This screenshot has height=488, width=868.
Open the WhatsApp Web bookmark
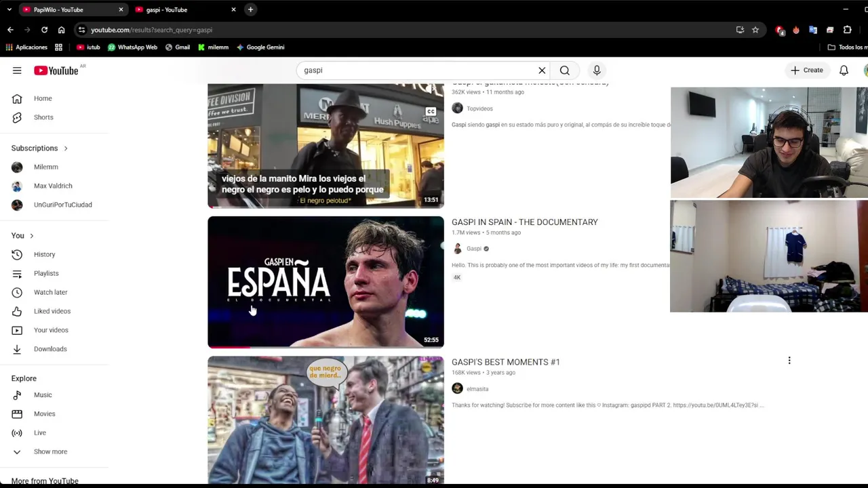point(132,47)
